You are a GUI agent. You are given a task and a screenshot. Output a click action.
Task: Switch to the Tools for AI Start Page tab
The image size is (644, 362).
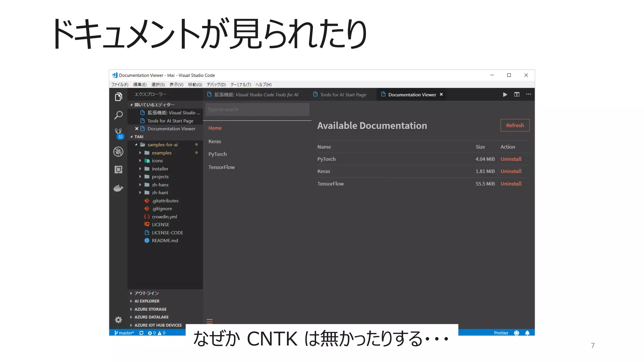tap(343, 95)
